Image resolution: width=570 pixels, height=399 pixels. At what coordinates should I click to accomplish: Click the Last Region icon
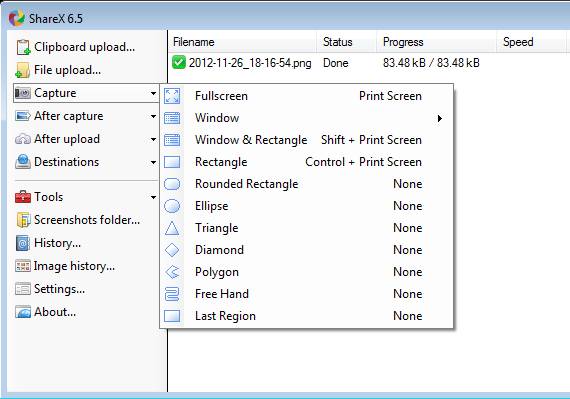tap(172, 316)
